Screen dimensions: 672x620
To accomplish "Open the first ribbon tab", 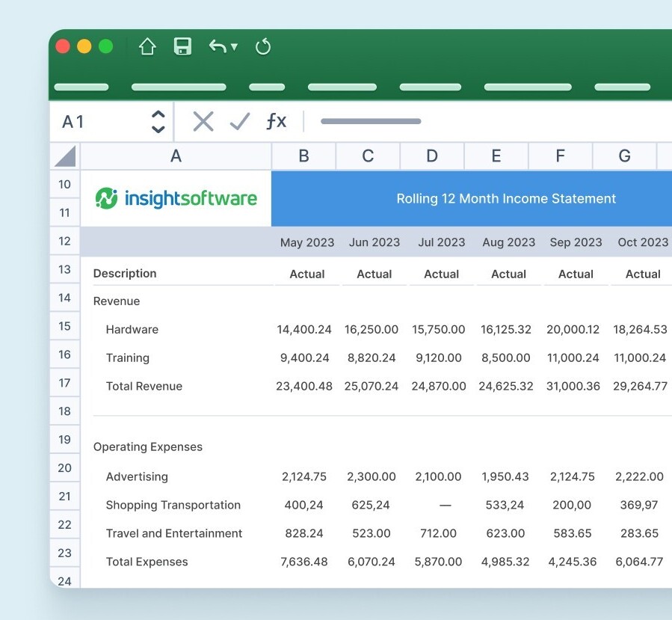I will pyautogui.click(x=81, y=88).
